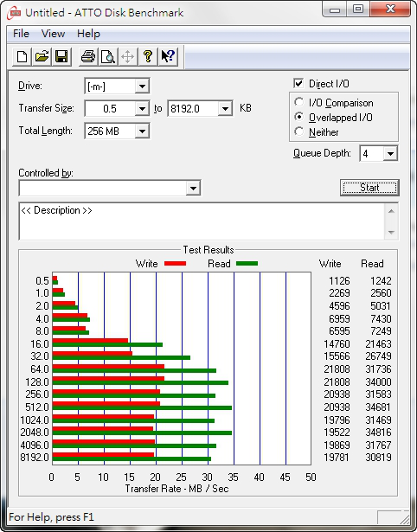
Task: Click the Start button
Action: pyautogui.click(x=369, y=188)
